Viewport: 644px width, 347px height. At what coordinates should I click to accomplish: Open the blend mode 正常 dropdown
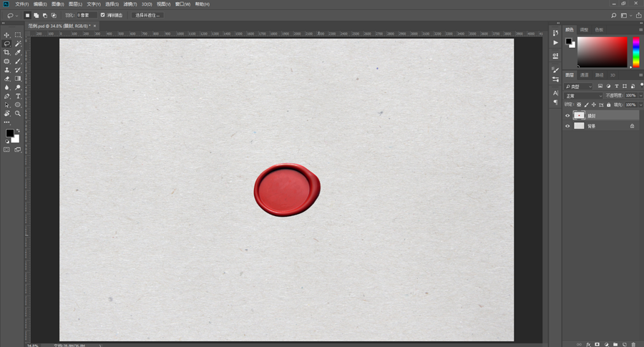[x=584, y=96]
